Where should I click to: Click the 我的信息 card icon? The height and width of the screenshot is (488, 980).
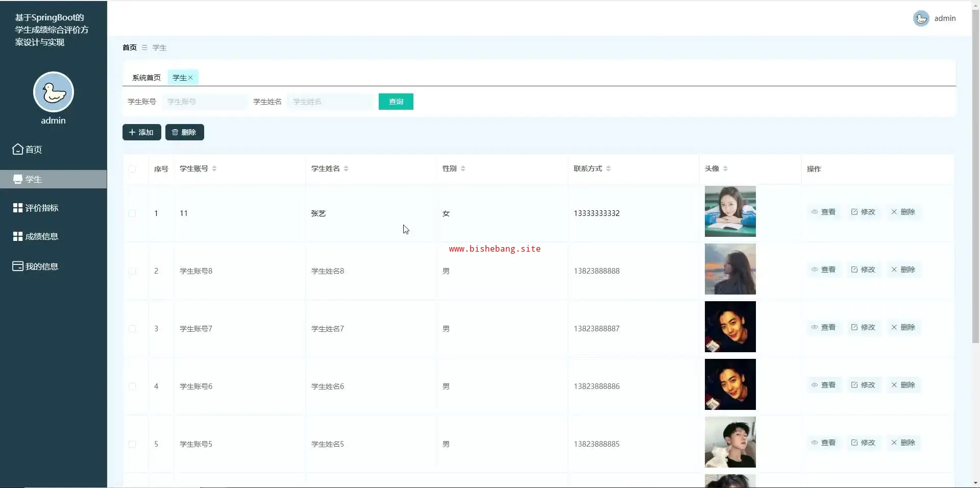[18, 266]
